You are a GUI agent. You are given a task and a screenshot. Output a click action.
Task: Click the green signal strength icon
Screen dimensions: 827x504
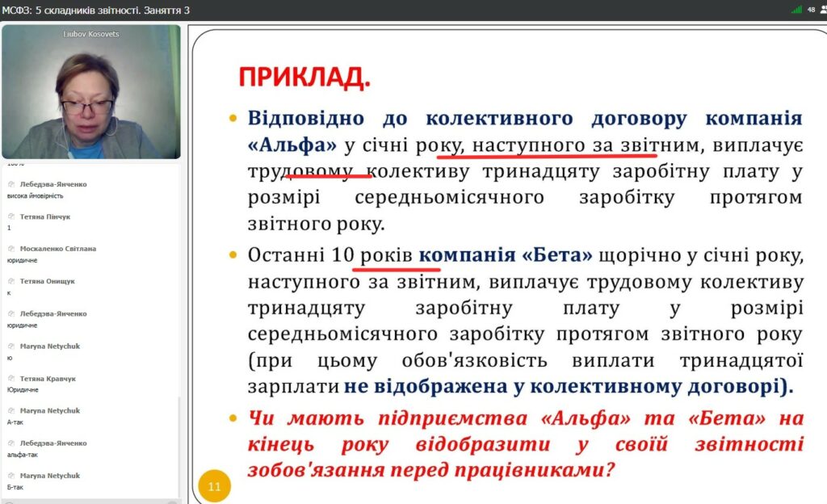pos(796,10)
